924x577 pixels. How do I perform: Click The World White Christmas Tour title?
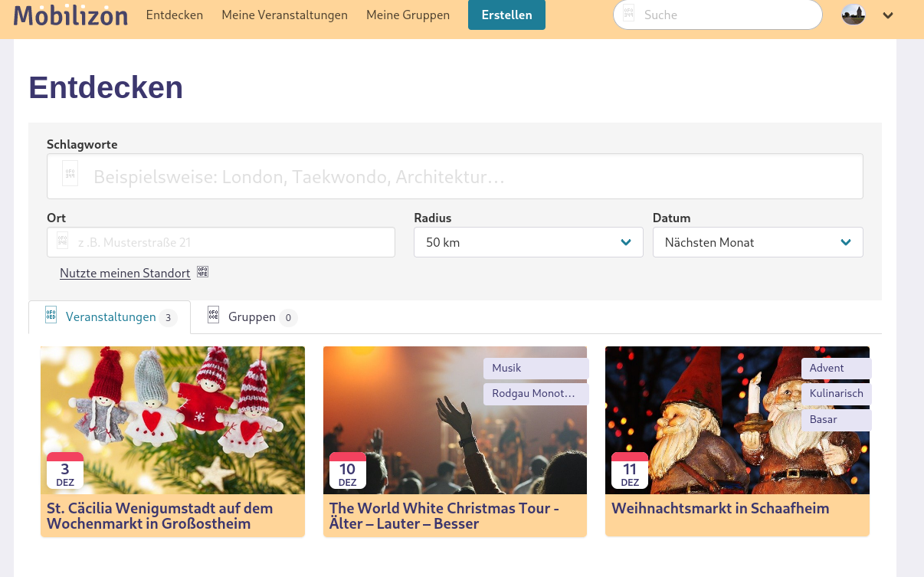point(444,516)
